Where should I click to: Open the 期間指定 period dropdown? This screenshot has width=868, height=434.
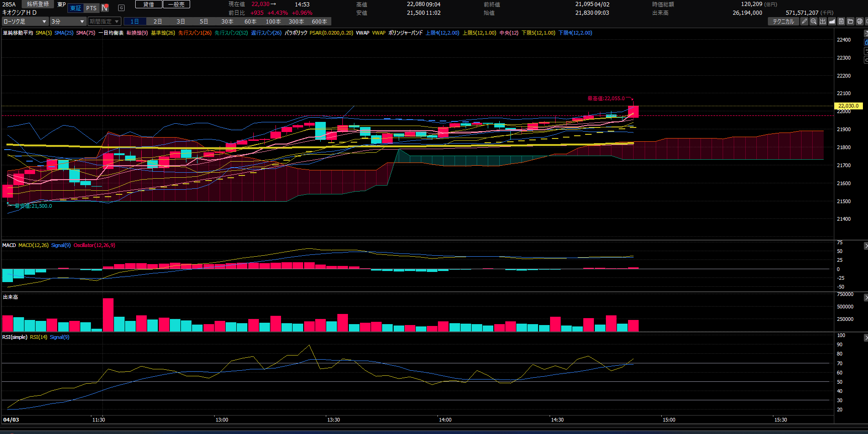point(104,22)
